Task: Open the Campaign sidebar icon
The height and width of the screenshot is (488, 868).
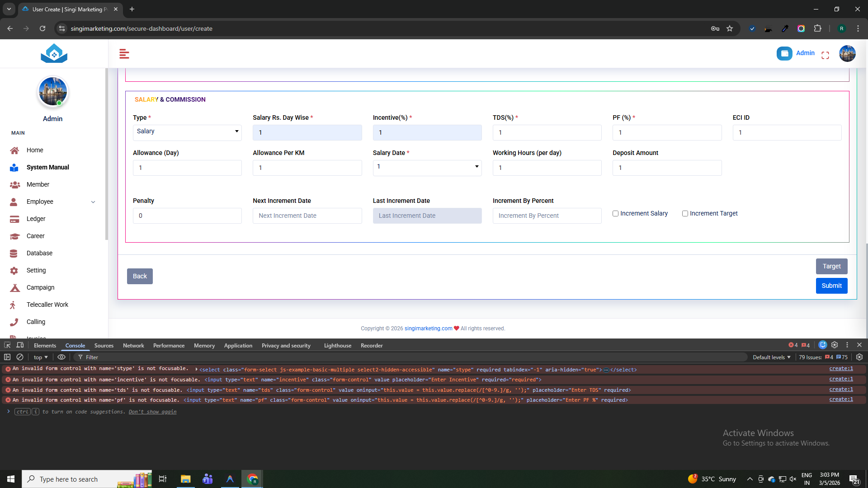Action: tap(14, 288)
